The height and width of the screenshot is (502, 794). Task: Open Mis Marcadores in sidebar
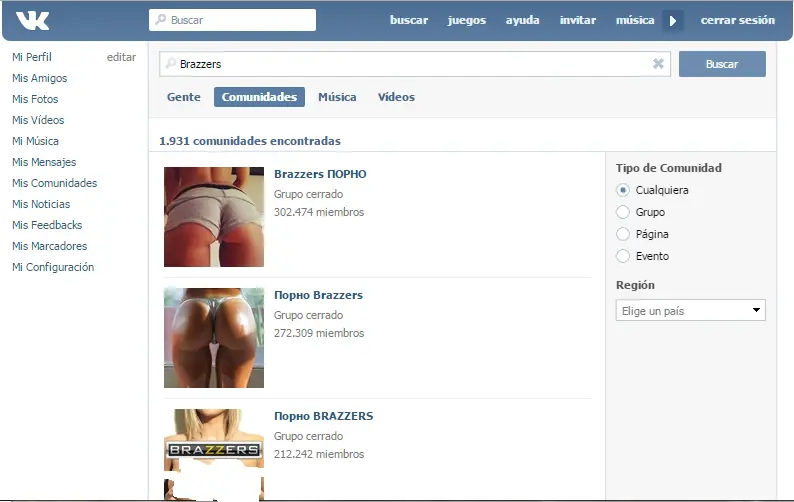[50, 246]
